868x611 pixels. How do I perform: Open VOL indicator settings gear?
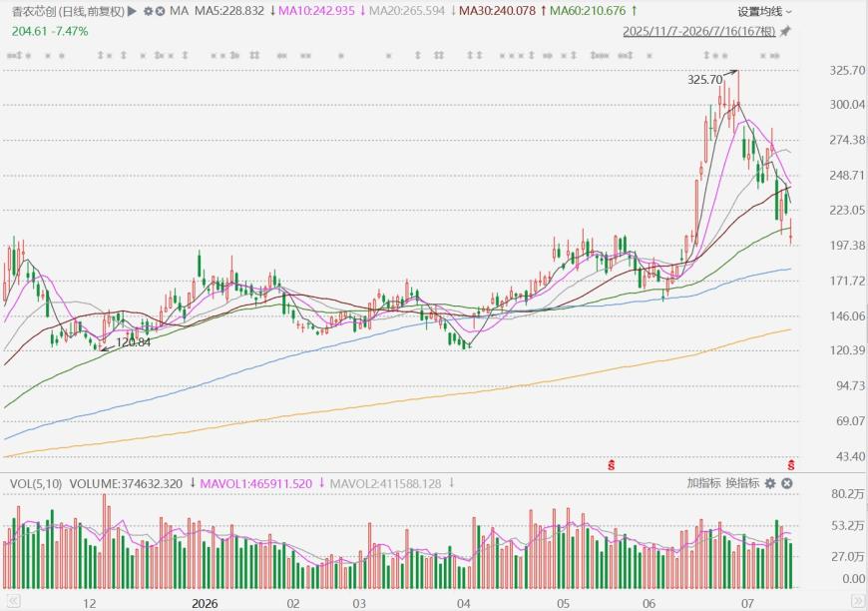tap(770, 483)
